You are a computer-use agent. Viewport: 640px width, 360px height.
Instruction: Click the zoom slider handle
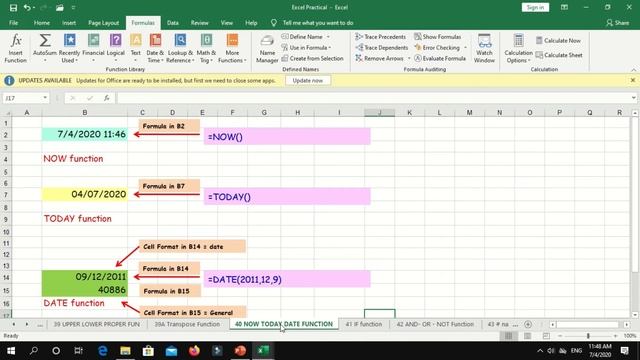[588, 336]
